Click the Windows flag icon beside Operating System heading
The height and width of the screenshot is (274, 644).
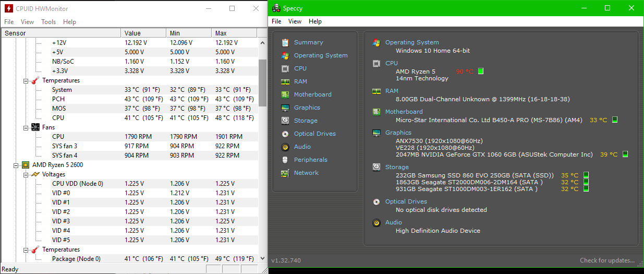pyautogui.click(x=376, y=42)
